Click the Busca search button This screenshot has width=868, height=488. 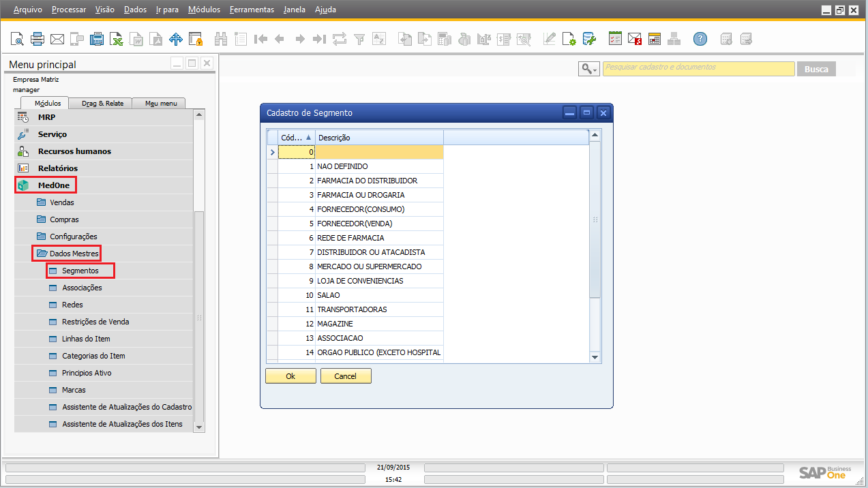click(x=816, y=69)
